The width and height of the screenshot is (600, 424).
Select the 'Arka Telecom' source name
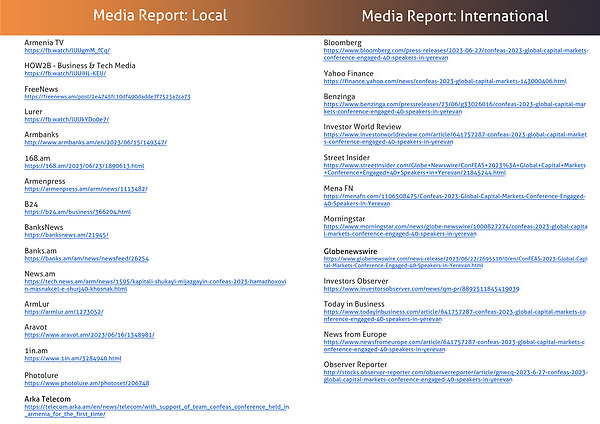point(47,399)
